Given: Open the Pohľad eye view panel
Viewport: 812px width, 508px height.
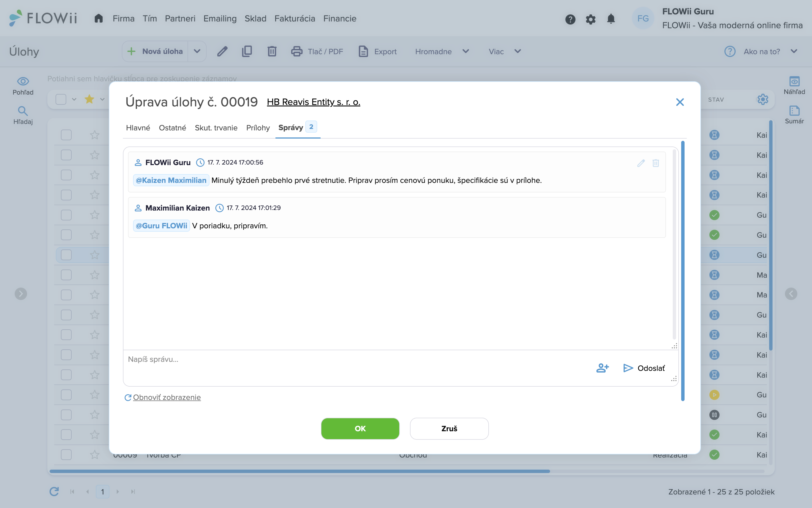Looking at the screenshot, I should [x=23, y=86].
